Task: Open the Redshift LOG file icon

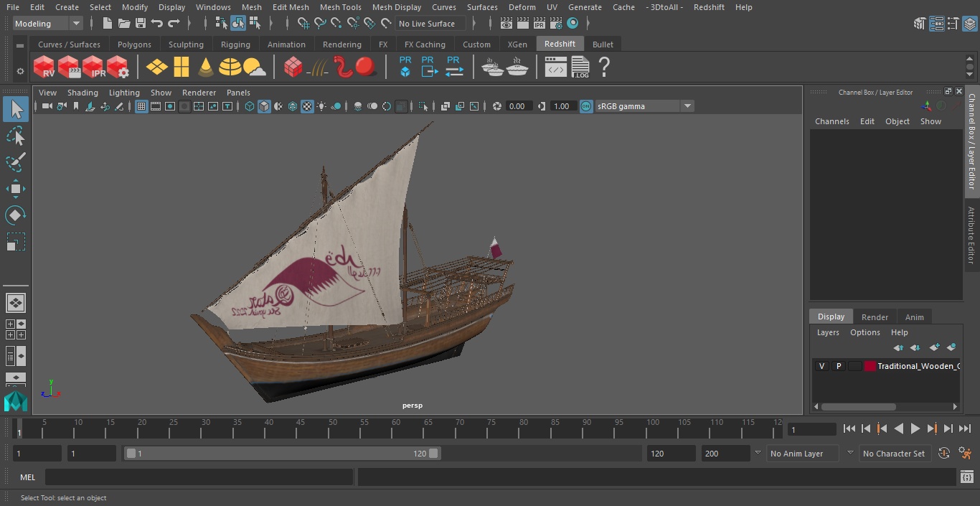Action: [x=580, y=67]
